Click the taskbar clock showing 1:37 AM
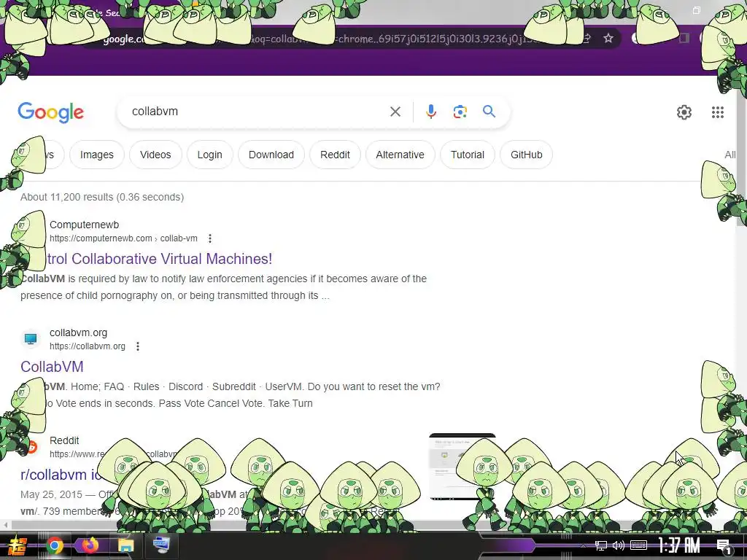Viewport: 747px width, 560px height. 679,545
